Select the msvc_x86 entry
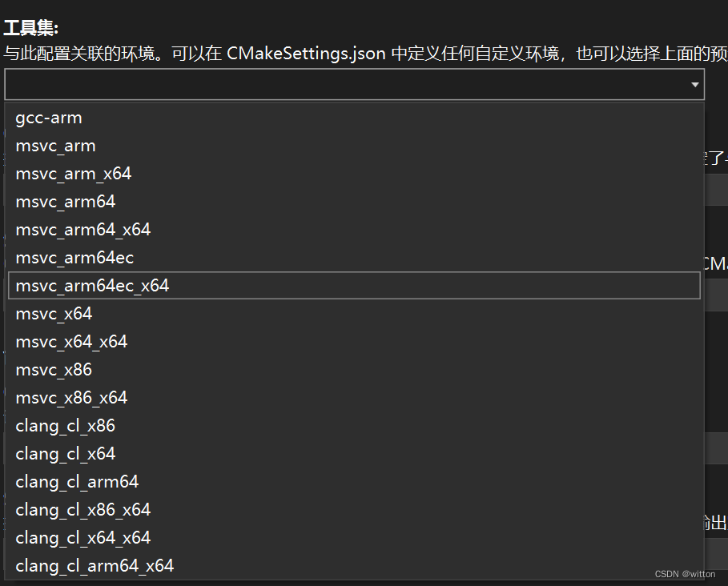The image size is (728, 586). [x=53, y=369]
